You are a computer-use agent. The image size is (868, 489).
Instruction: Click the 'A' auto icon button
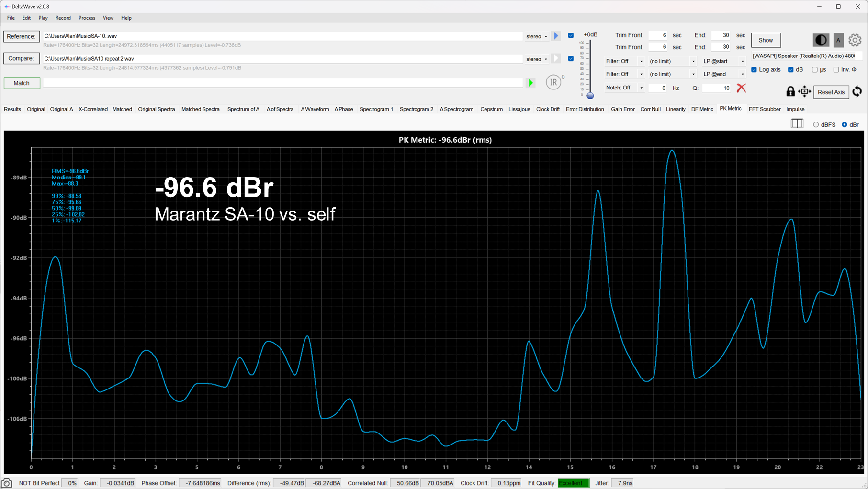838,40
